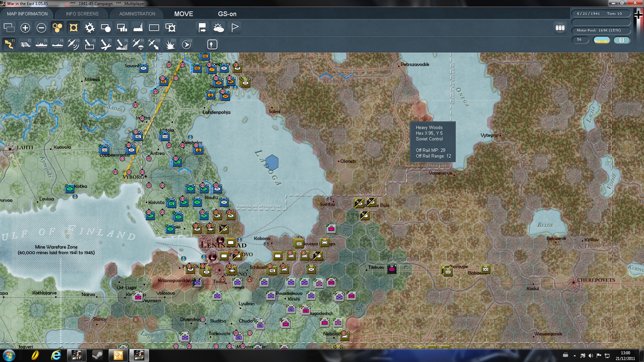Click the gear settings icon in toolbar

[90, 27]
